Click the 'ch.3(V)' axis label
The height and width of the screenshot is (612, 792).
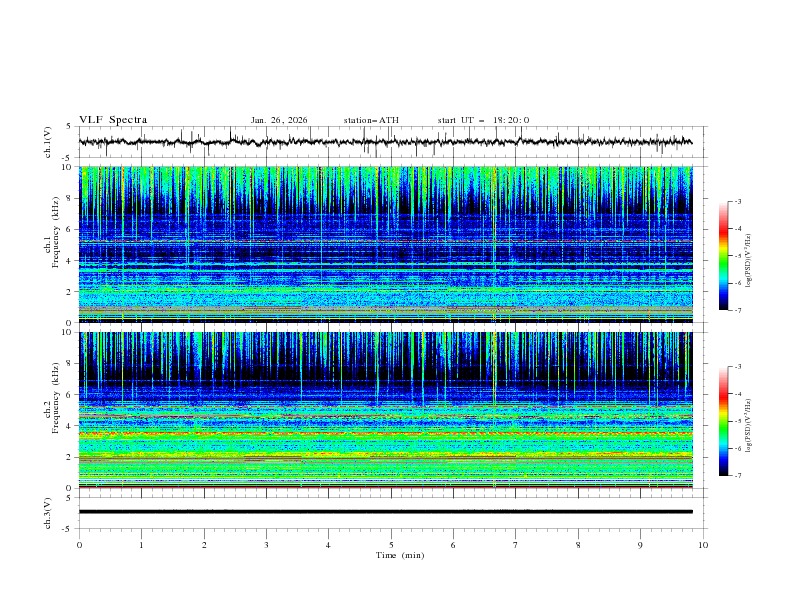48,513
